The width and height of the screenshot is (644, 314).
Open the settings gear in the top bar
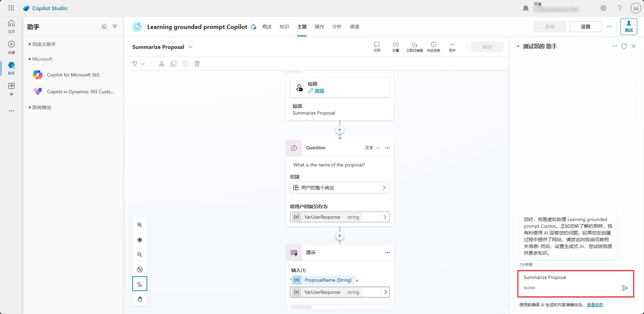[x=604, y=8]
